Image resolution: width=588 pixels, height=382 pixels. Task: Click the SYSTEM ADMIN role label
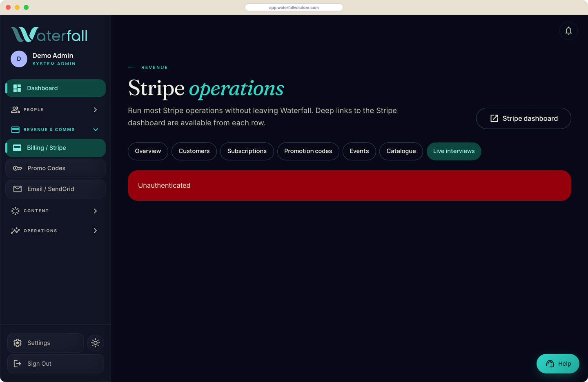[54, 64]
